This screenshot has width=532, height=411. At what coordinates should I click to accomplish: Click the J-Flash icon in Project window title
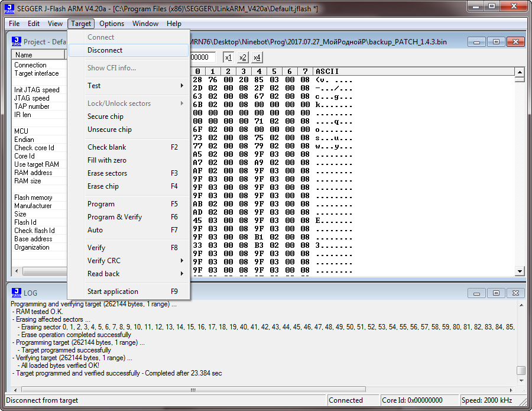click(17, 42)
